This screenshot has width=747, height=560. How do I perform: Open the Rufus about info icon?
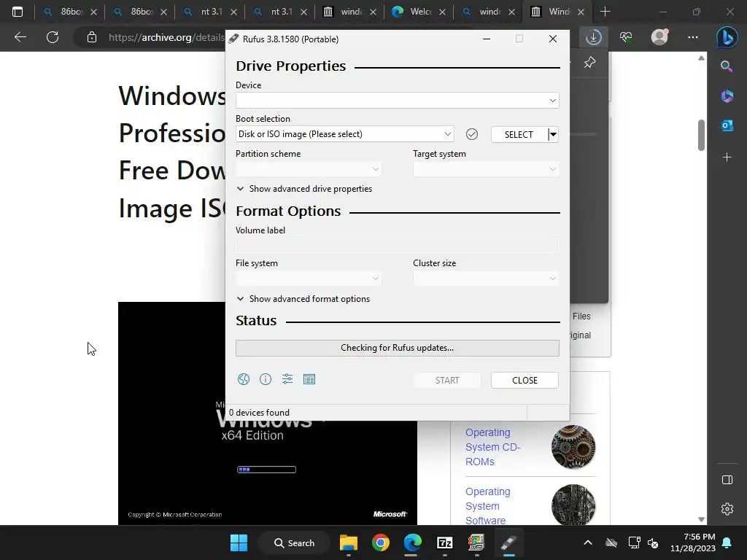pyautogui.click(x=266, y=379)
